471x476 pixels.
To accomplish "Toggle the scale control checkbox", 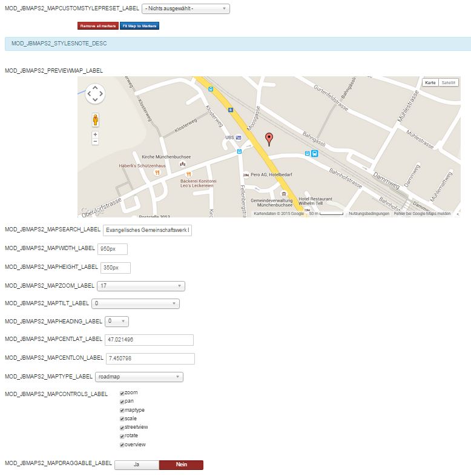I will (x=122, y=419).
